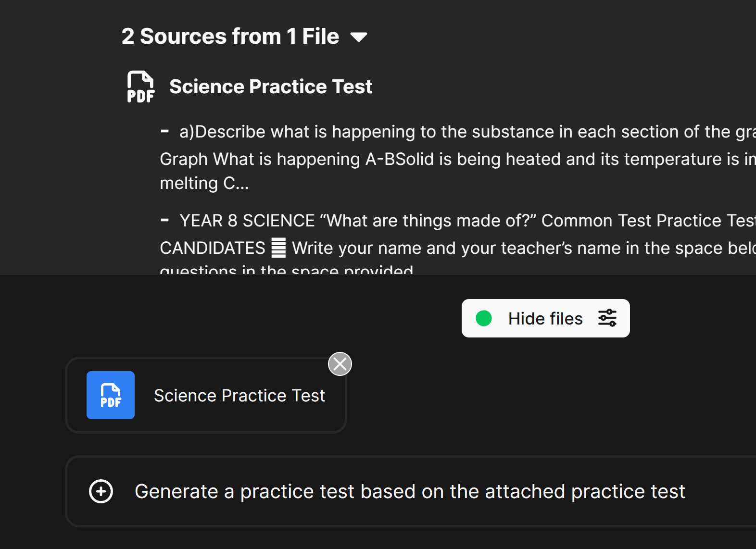The width and height of the screenshot is (756, 549).
Task: Toggle file visibility with Hide files
Action: (x=545, y=318)
